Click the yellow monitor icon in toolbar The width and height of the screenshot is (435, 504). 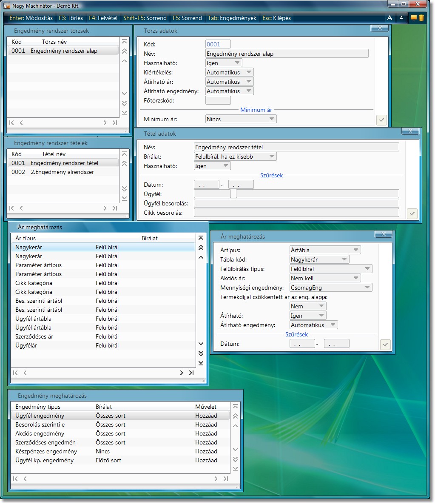(413, 18)
